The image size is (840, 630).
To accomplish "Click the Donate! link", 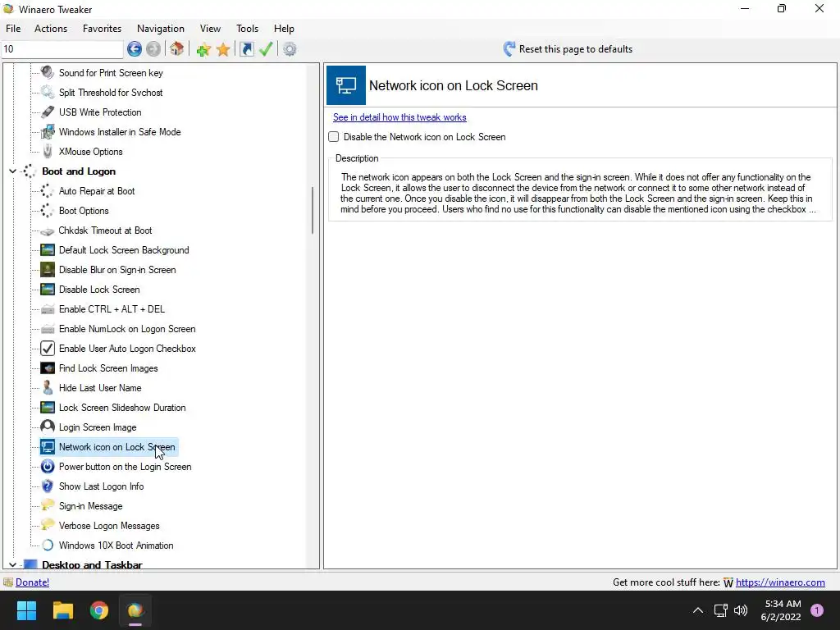I will (32, 582).
